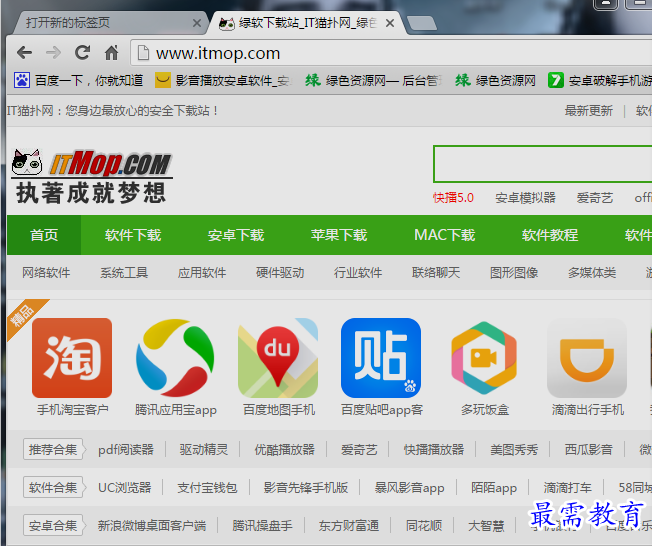
Task: Open a new tab with the new-tab button
Action: click(x=422, y=23)
